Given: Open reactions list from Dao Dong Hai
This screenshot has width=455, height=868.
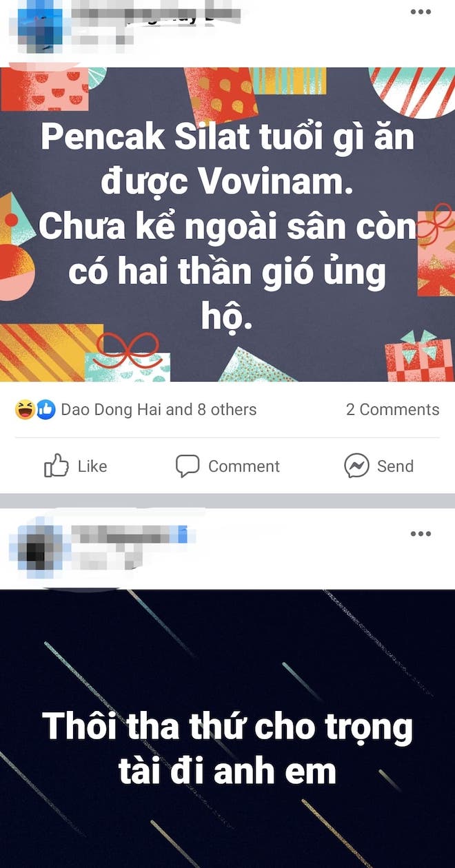Looking at the screenshot, I should tap(159, 410).
